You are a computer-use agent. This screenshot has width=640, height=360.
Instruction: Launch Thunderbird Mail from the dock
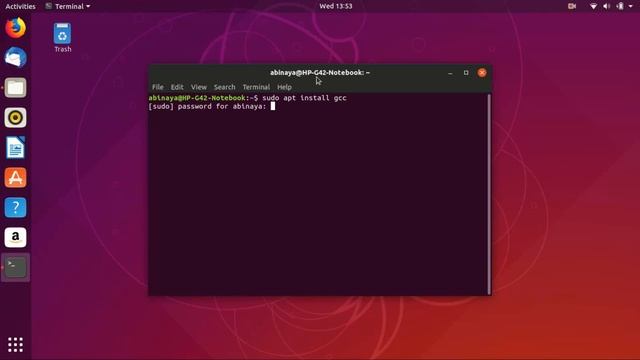point(16,58)
